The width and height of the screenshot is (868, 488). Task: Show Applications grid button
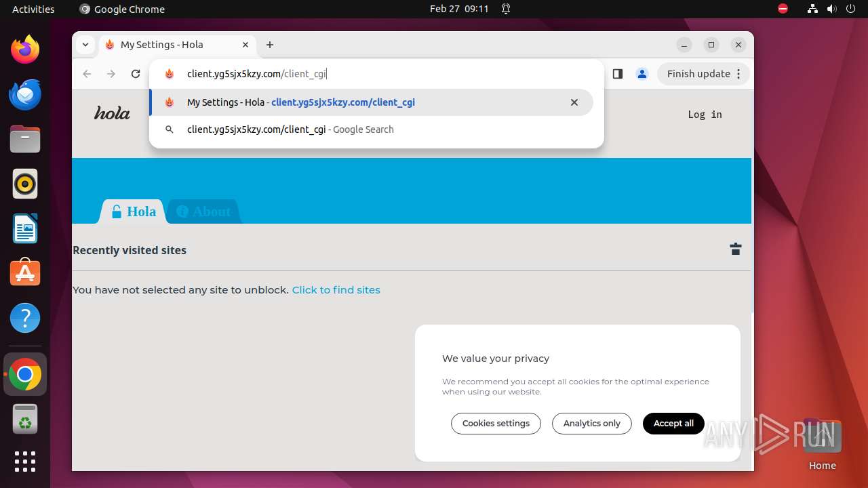point(25,462)
